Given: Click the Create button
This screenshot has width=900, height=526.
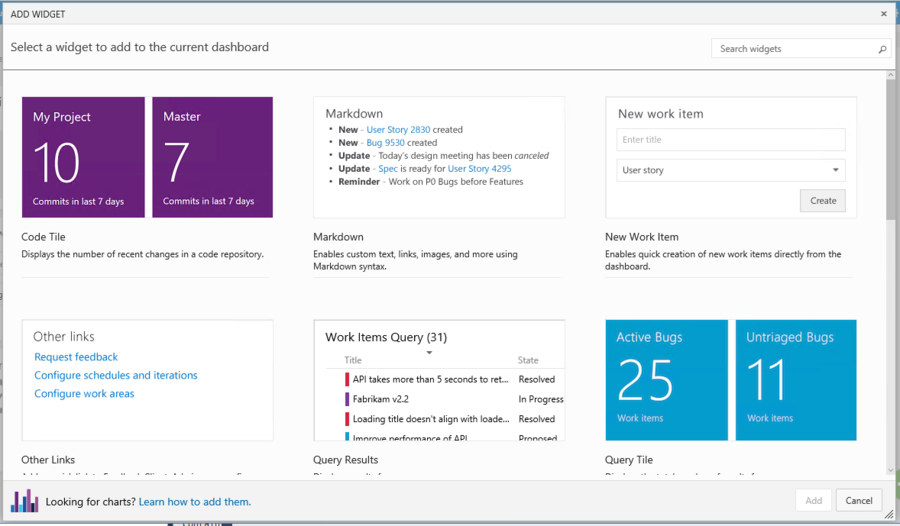Looking at the screenshot, I should [823, 200].
